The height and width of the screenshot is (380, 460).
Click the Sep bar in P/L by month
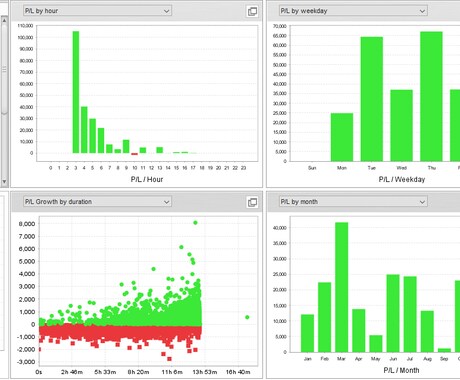444,350
